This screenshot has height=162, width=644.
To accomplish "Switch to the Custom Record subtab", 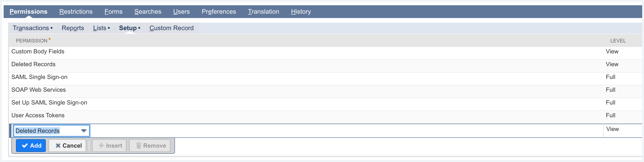I will (172, 28).
